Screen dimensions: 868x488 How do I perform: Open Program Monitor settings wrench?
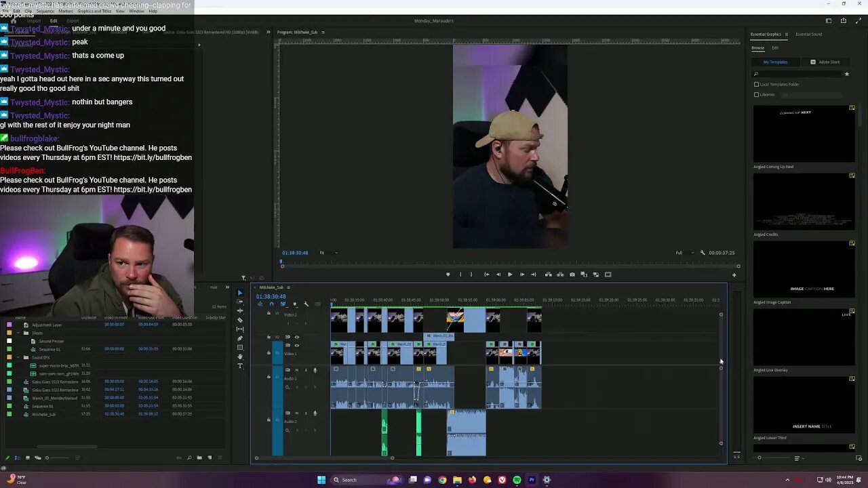click(703, 253)
